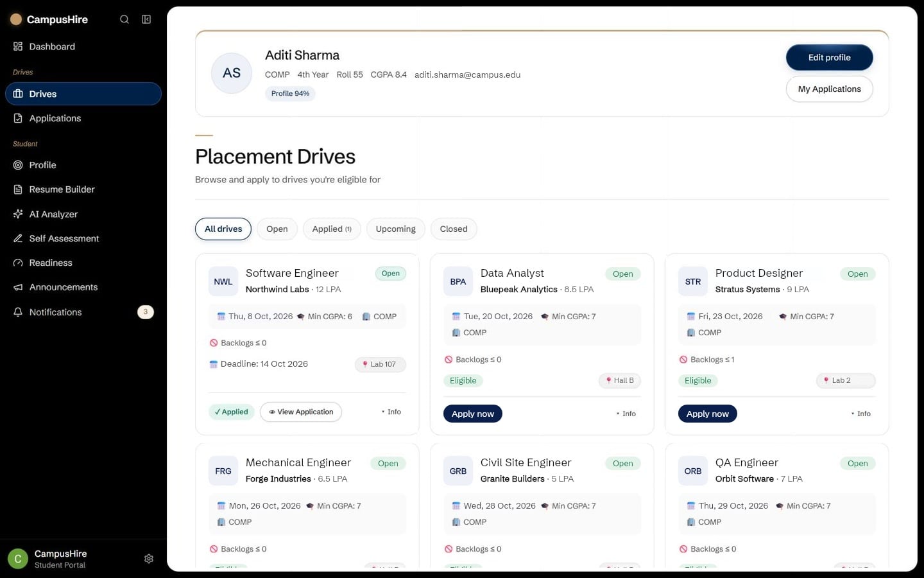
Task: Click the STR company logo
Action: [693, 281]
